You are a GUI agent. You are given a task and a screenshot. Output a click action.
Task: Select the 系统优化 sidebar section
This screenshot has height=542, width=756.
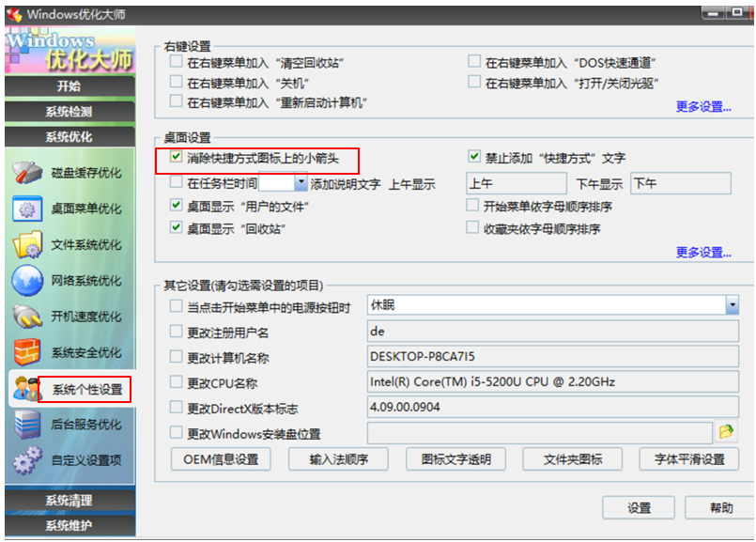69,137
